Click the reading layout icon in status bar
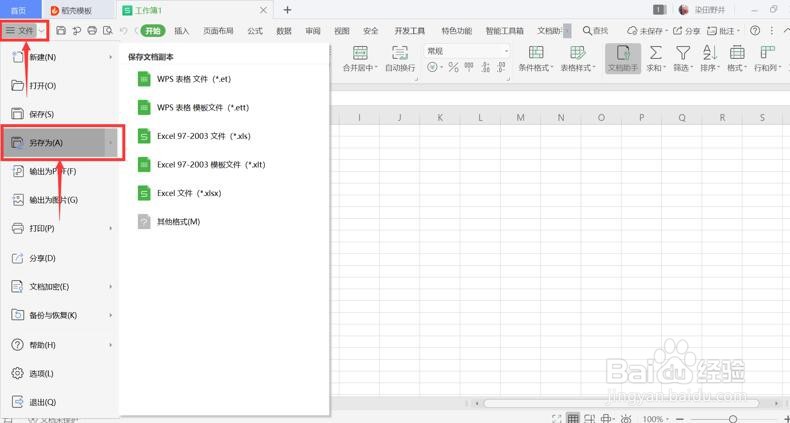Image resolution: width=790 pixels, height=423 pixels. tap(607, 418)
